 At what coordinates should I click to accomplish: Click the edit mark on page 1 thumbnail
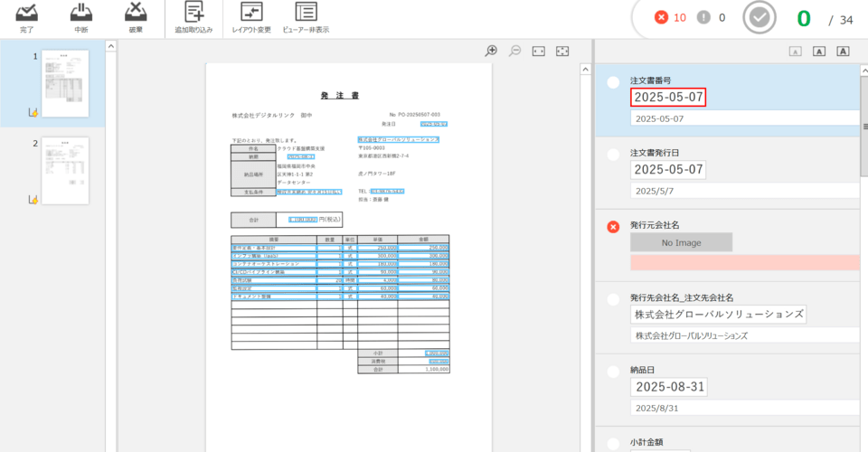pos(33,113)
